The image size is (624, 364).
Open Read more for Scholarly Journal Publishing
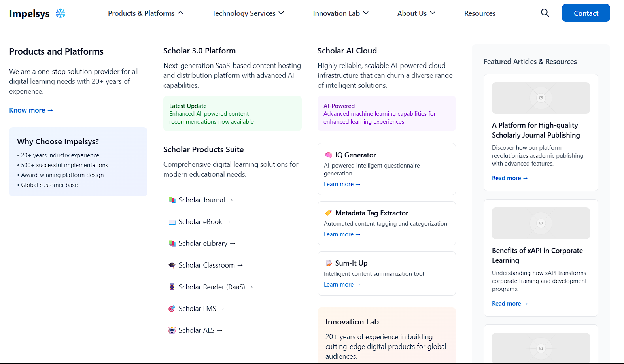pos(510,178)
